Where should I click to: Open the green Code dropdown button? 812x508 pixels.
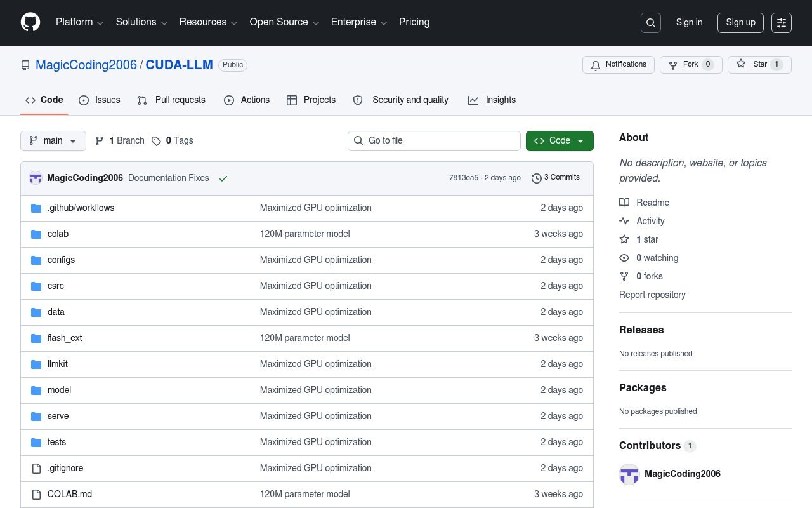point(560,141)
